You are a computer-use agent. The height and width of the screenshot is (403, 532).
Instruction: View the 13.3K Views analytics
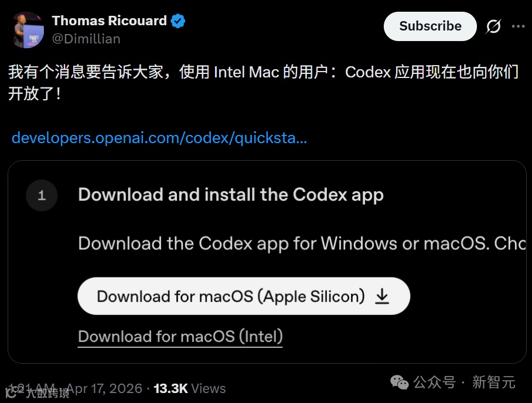(x=189, y=388)
